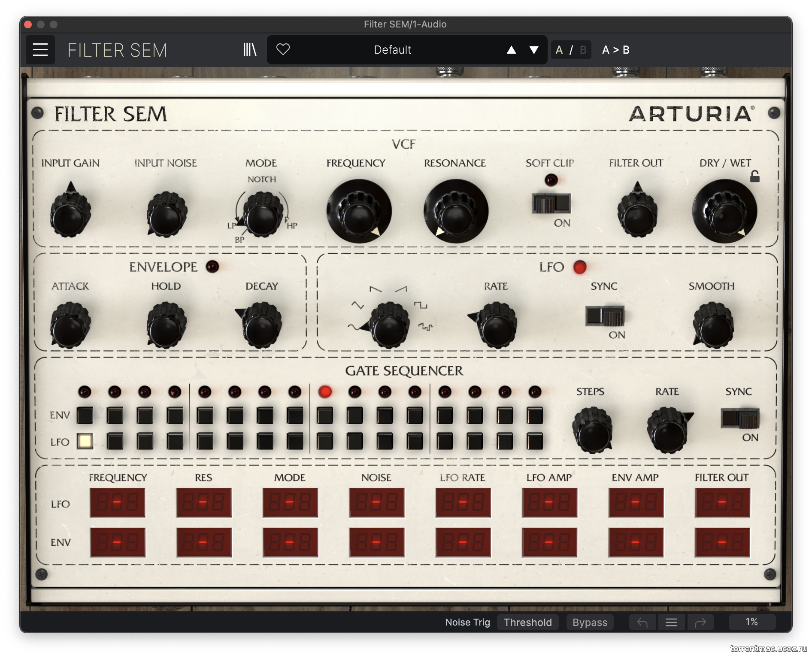Click the VCF Frequency knob
Viewport: 812px width, 656px height.
pos(359,211)
